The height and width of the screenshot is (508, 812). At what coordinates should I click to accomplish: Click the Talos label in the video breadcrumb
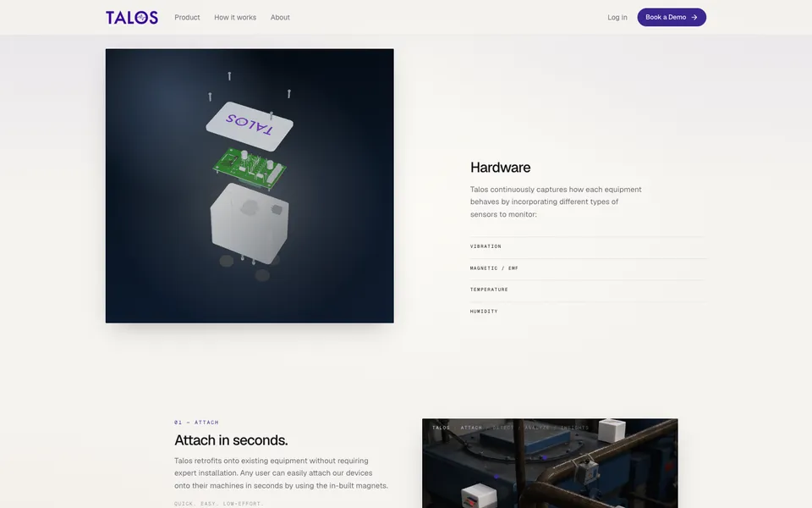click(x=442, y=428)
